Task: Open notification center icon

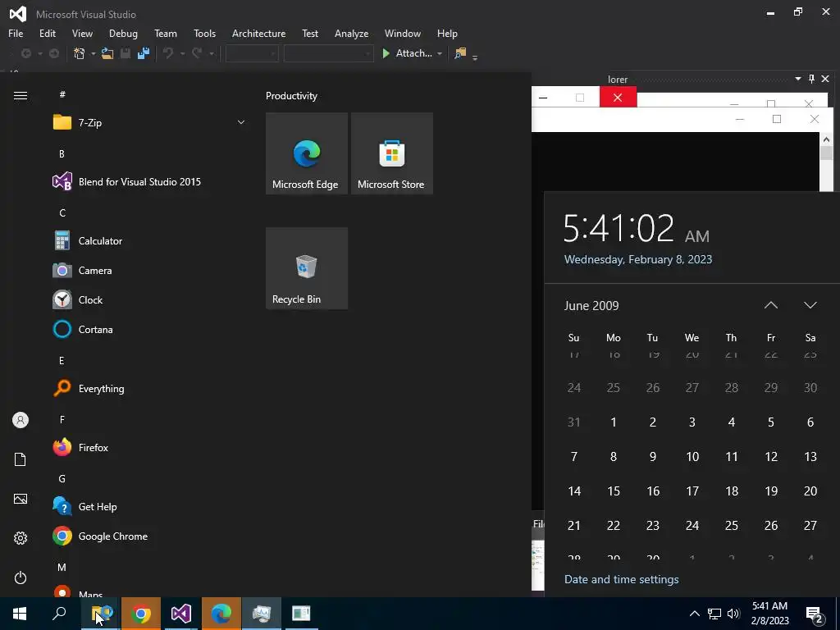Action: (815, 614)
